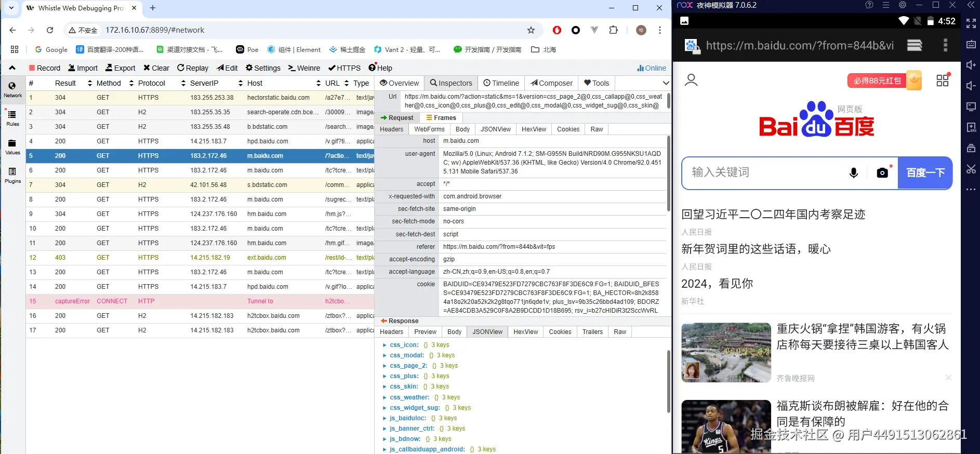The height and width of the screenshot is (454, 980).
Task: Expand css_page_2 node in JSON view
Action: click(x=385, y=366)
